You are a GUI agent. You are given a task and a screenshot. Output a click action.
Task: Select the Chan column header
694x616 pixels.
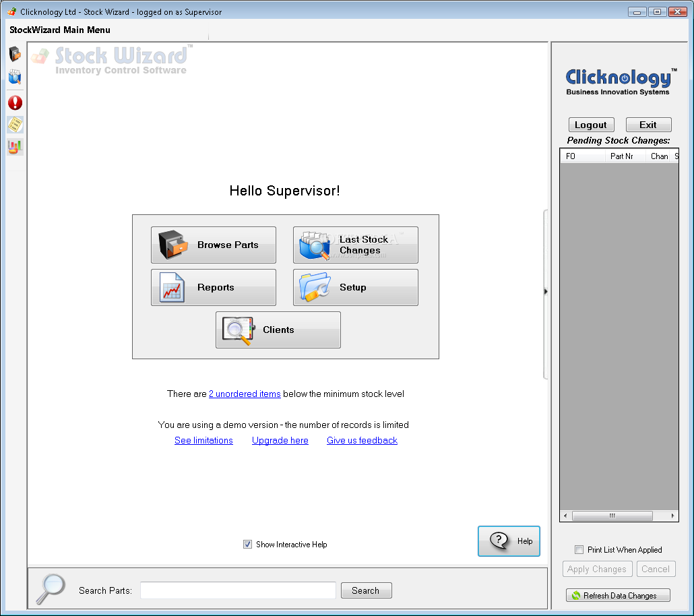coord(659,156)
